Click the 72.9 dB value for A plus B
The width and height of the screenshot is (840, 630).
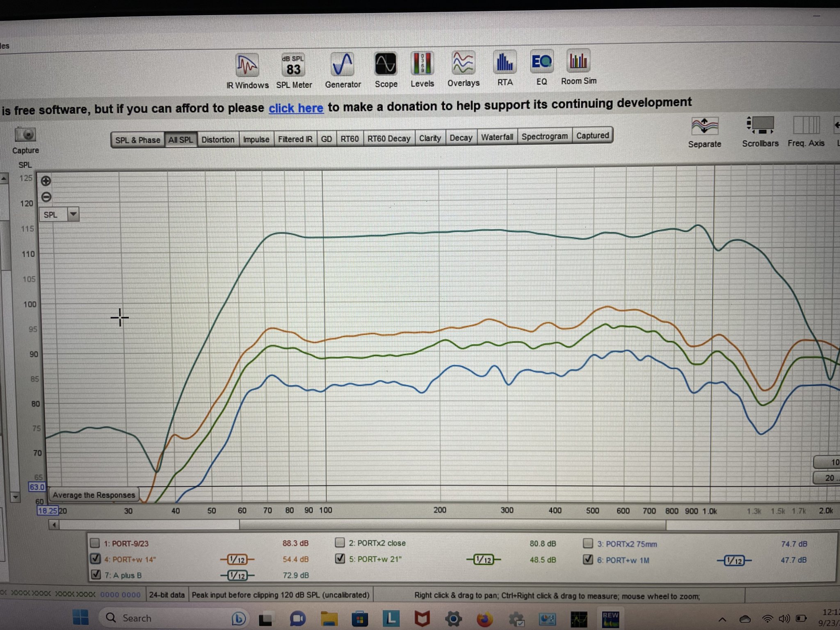[295, 575]
